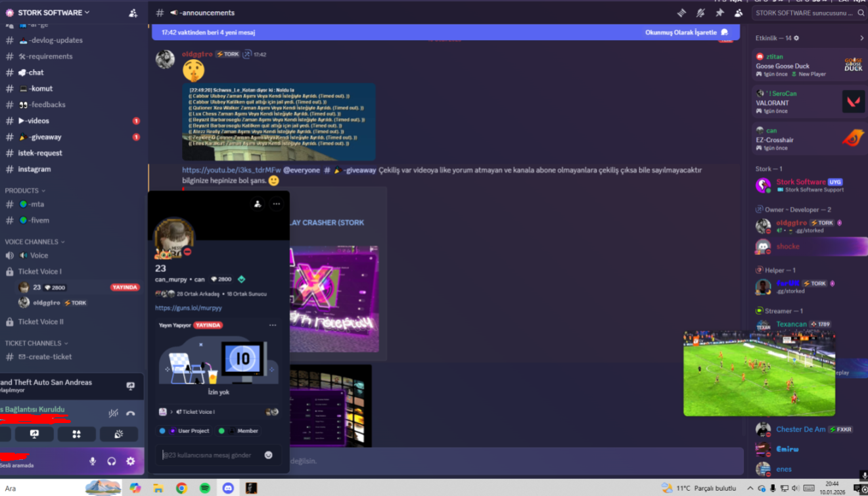868x496 pixels.
Task: Click the football match picture-in-picture video
Action: click(x=759, y=373)
